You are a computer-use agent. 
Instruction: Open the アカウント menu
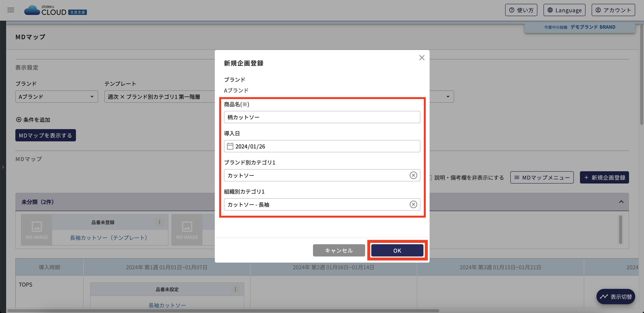(613, 10)
